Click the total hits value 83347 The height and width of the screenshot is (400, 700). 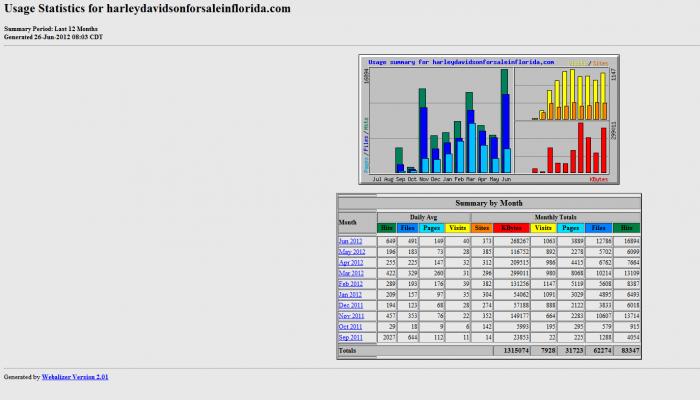point(630,350)
